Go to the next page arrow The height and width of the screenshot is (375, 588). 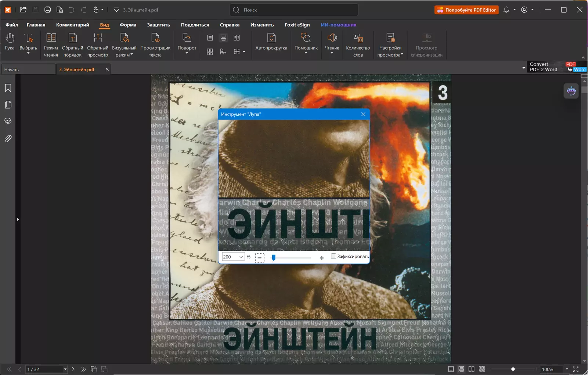[73, 369]
